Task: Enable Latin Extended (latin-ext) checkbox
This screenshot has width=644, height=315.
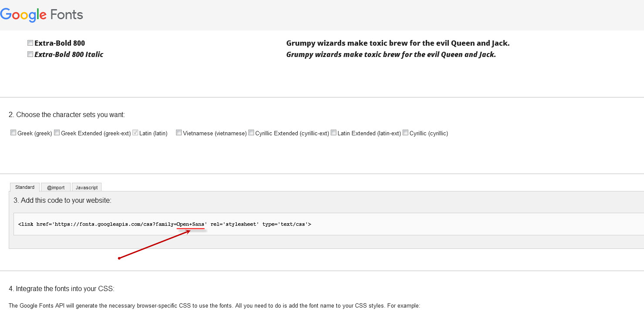Action: [x=334, y=133]
